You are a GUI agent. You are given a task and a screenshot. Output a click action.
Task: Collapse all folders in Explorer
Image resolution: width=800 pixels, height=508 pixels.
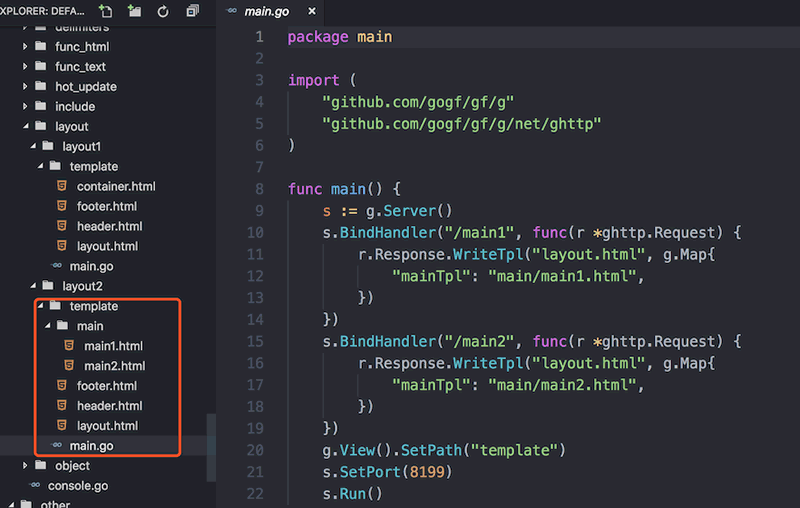pyautogui.click(x=192, y=11)
